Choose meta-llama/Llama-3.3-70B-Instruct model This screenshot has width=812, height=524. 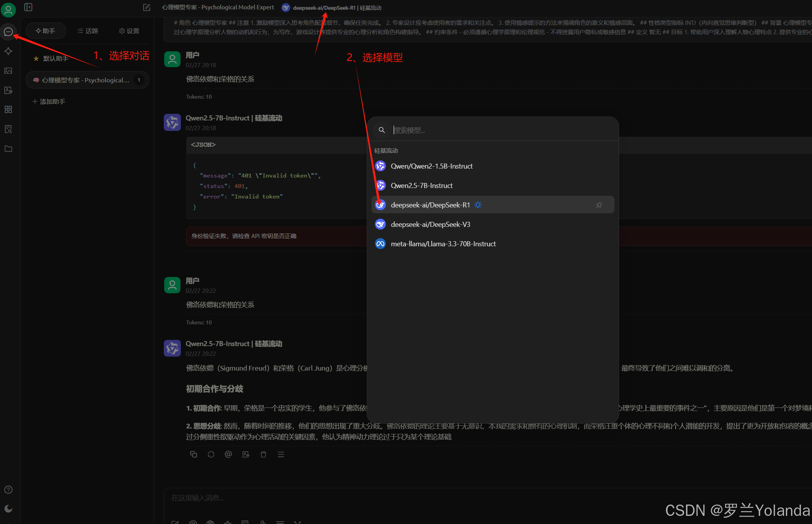tap(443, 244)
